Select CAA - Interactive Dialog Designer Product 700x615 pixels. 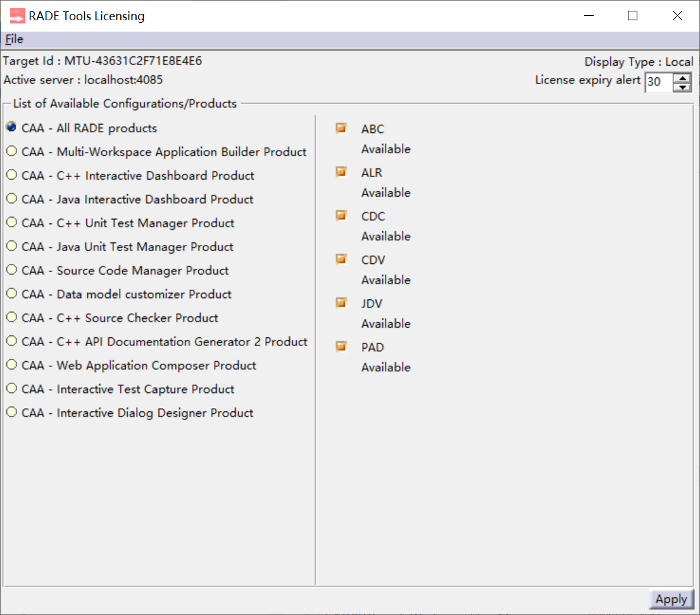tap(11, 413)
